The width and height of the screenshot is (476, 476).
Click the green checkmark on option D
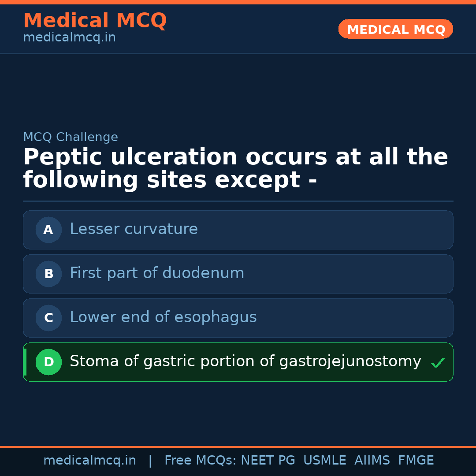[437, 363]
